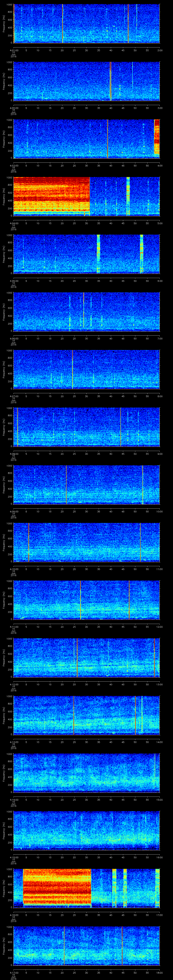This screenshot has width=173, height=980.
Task: Pick the spectrogram panel beginning at 4:08:00
Action: pyautogui.click(x=87, y=427)
